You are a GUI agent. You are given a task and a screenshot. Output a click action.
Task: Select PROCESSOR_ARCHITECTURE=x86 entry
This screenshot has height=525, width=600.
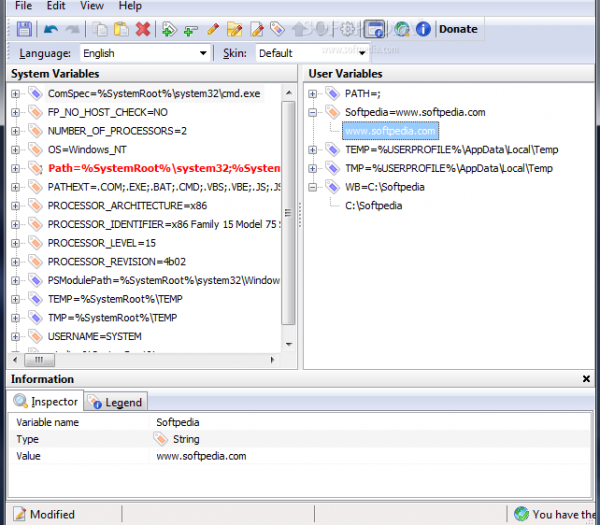tap(127, 206)
